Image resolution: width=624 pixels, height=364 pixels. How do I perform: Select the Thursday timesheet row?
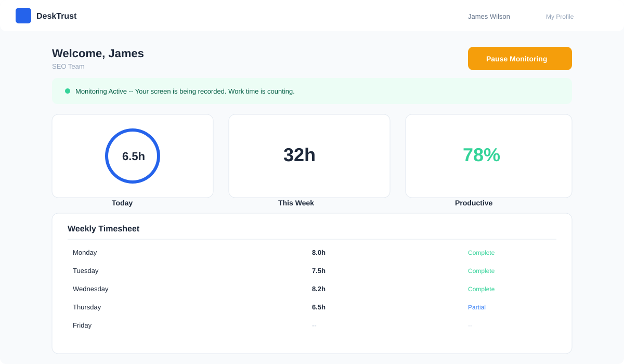312,307
